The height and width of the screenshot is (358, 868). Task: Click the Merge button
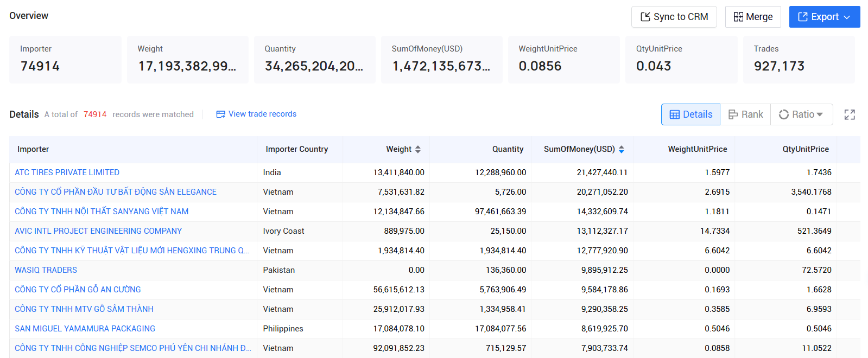(753, 17)
